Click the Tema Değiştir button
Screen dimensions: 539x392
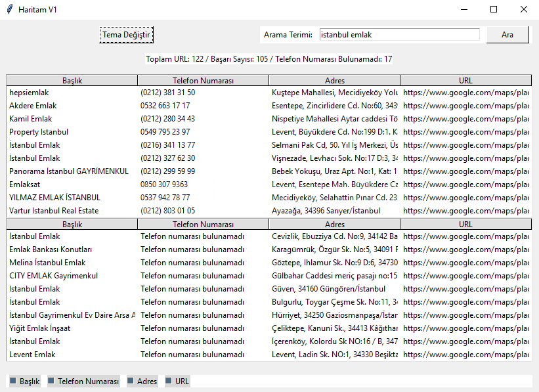click(127, 35)
